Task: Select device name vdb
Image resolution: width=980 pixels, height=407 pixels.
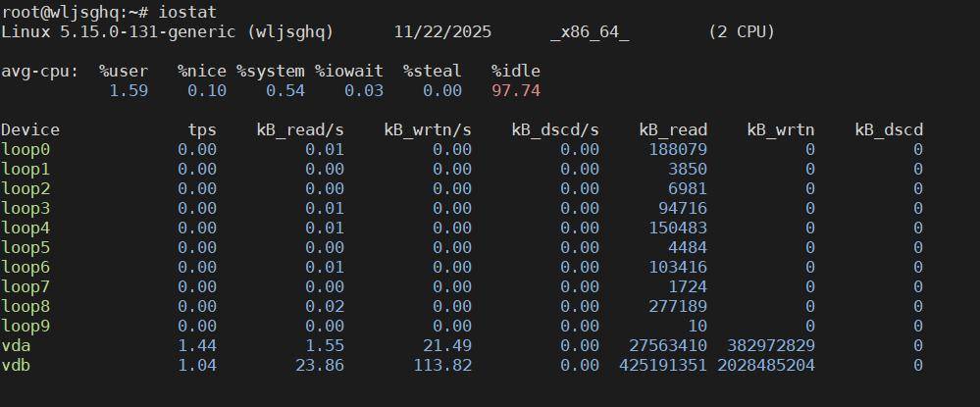Action: tap(16, 365)
